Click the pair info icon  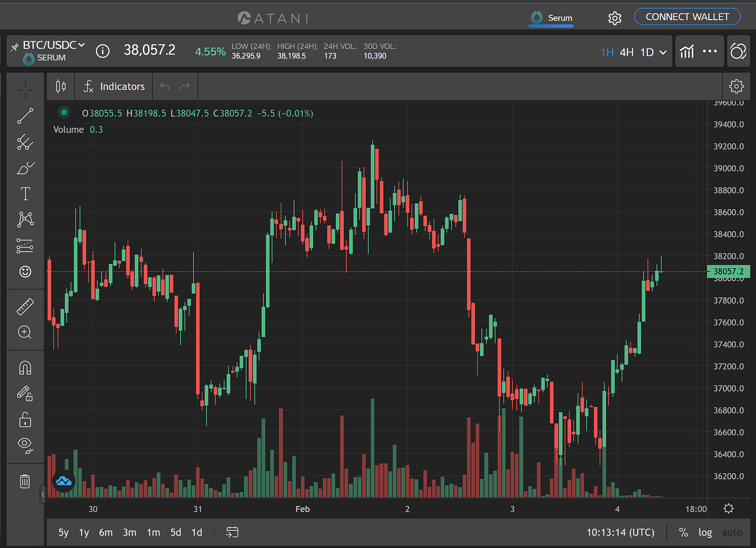[x=103, y=51]
